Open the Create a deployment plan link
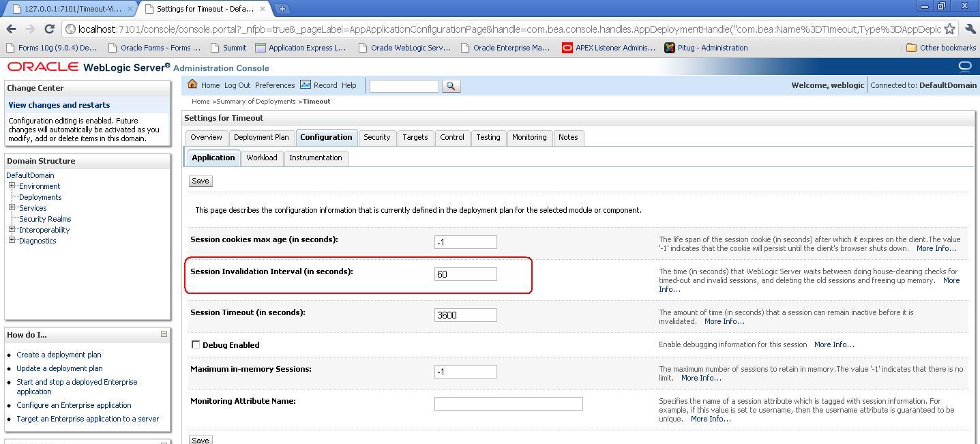980x444 pixels. coord(59,355)
